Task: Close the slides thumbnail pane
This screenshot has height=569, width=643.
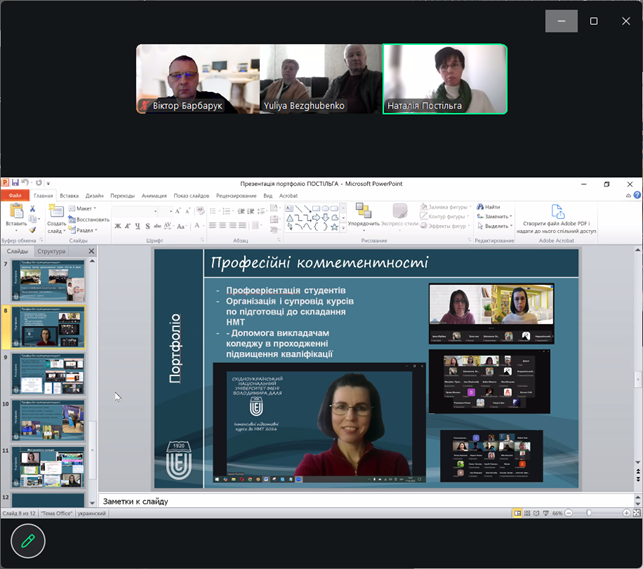Action: click(91, 251)
